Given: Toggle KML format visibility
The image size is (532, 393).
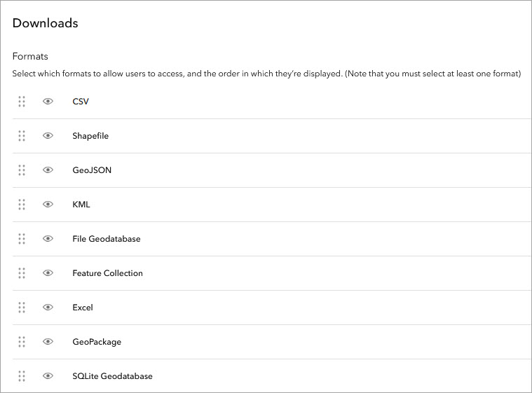Looking at the screenshot, I should point(48,205).
